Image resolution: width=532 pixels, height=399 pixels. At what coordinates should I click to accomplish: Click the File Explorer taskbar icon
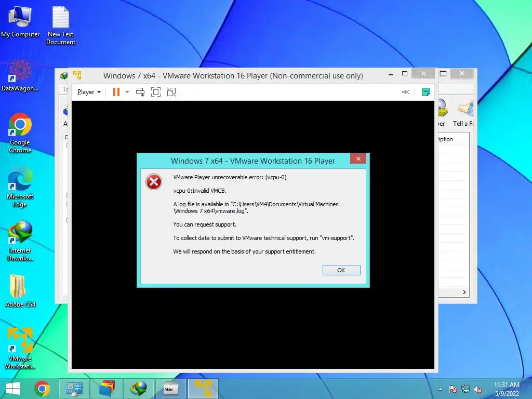point(107,389)
